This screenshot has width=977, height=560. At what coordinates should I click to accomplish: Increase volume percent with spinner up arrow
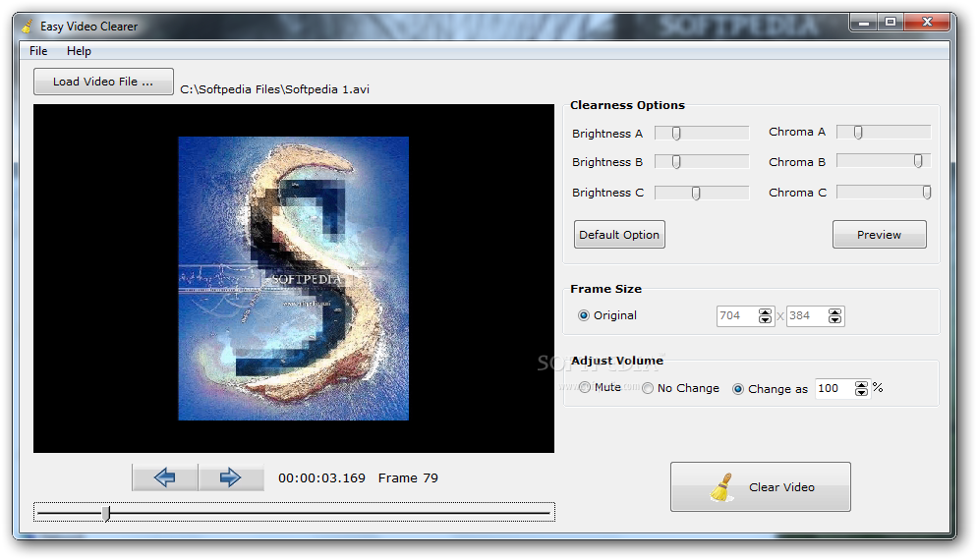(x=861, y=385)
